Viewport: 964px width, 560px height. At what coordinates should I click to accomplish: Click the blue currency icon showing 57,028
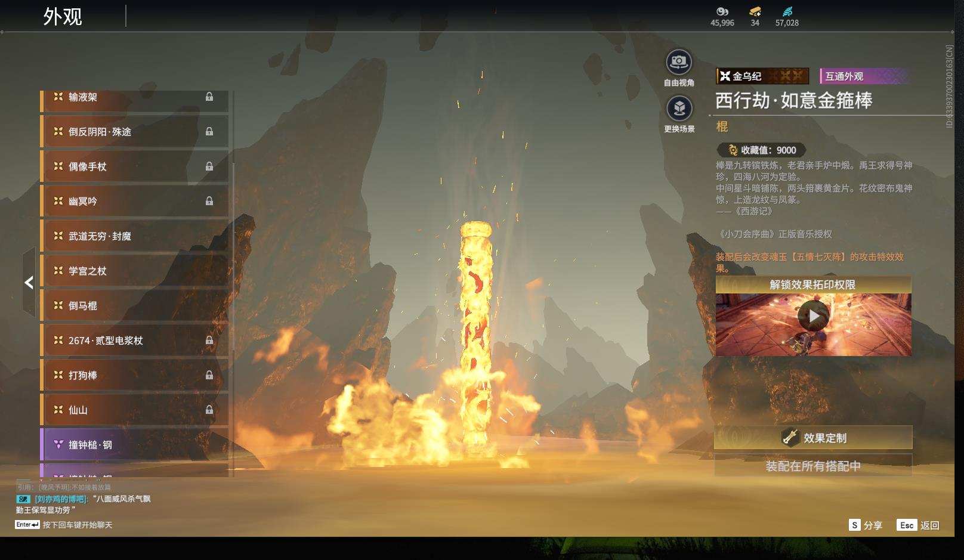[x=787, y=11]
